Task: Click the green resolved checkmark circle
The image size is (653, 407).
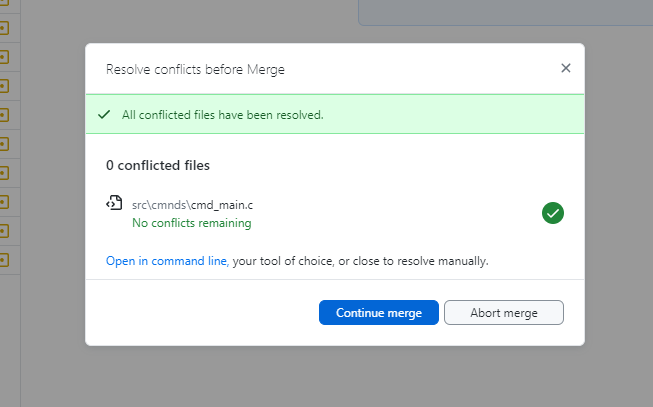Action: click(x=552, y=213)
